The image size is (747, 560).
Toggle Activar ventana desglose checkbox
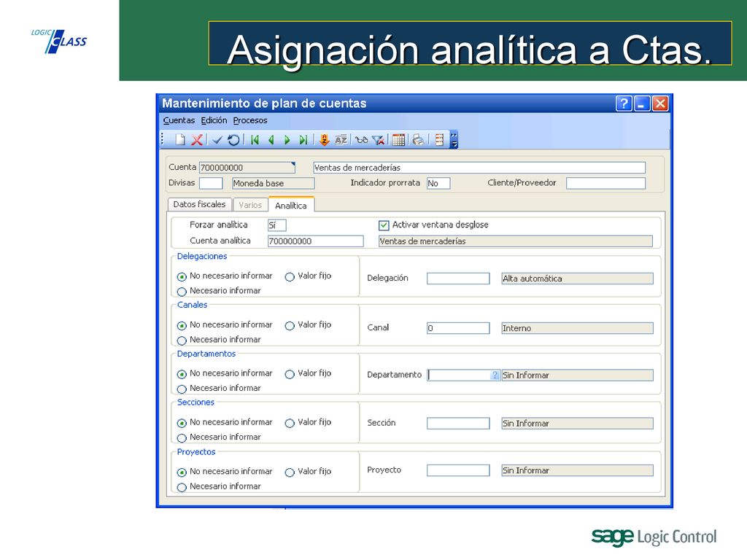384,225
